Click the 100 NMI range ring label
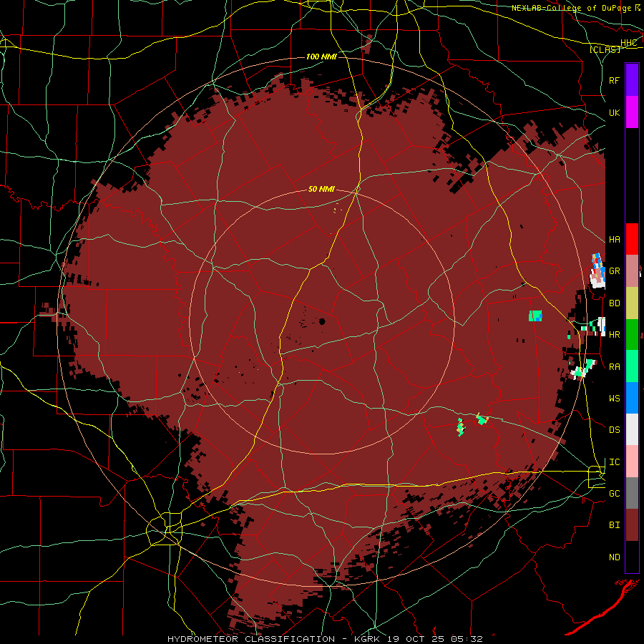Viewport: 644px width, 644px height. point(321,57)
